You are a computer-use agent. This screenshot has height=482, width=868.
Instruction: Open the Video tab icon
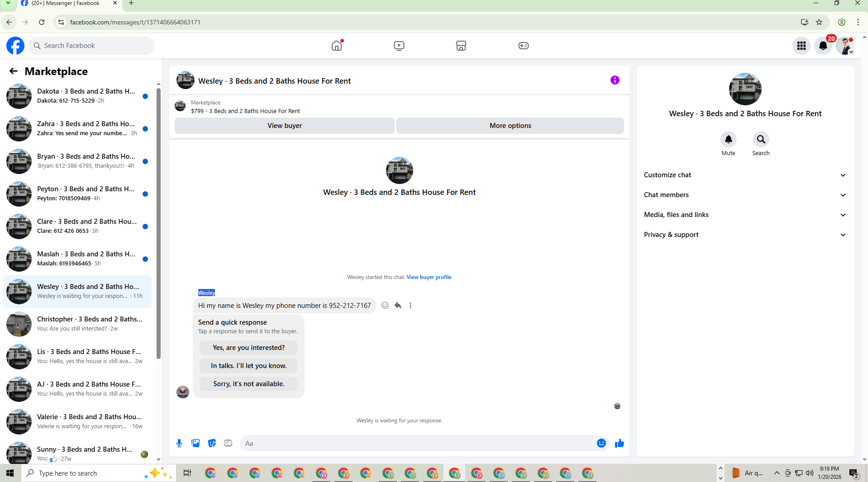[x=399, y=46]
